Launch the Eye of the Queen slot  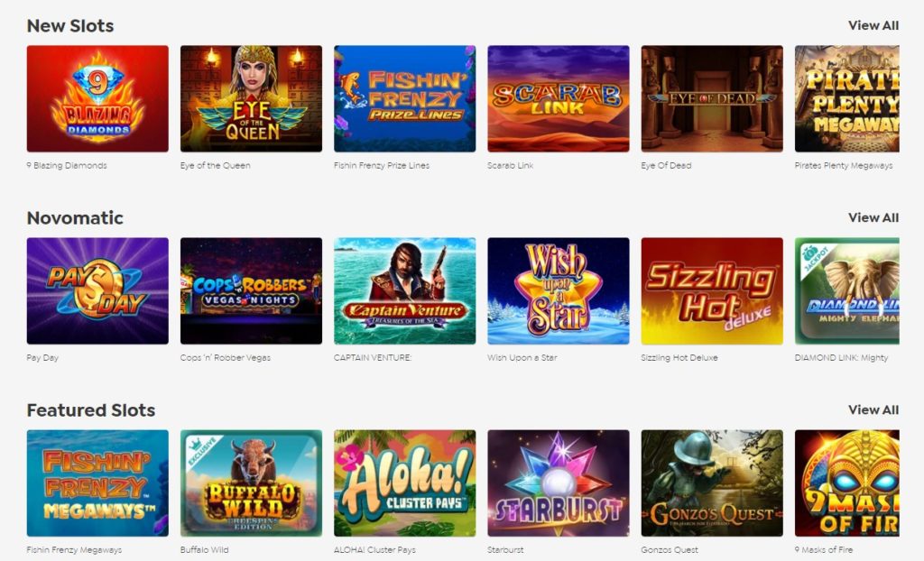click(251, 98)
